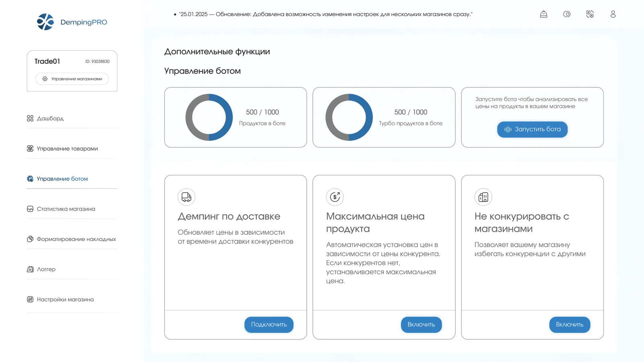
Task: Click the Логгер sidebar icon
Action: point(30,269)
